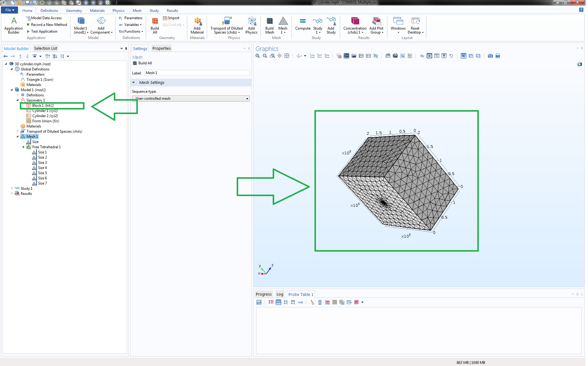
Task: Click the Mesh Label input field
Action: click(x=197, y=73)
